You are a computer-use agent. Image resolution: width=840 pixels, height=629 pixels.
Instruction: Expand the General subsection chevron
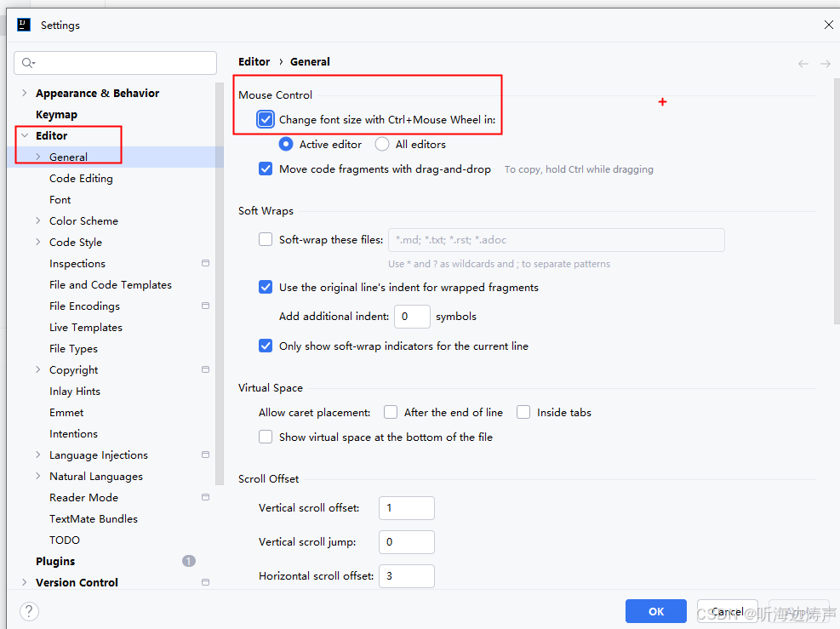point(38,157)
